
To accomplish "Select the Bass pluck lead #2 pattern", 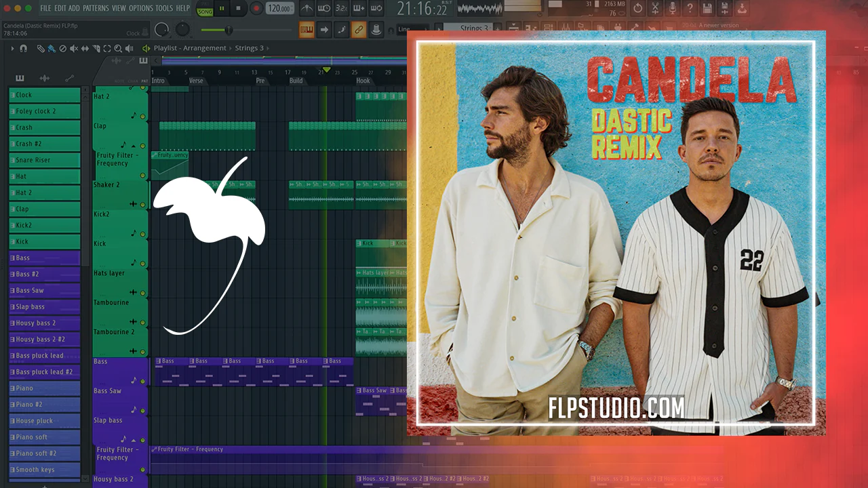I will 45,371.
